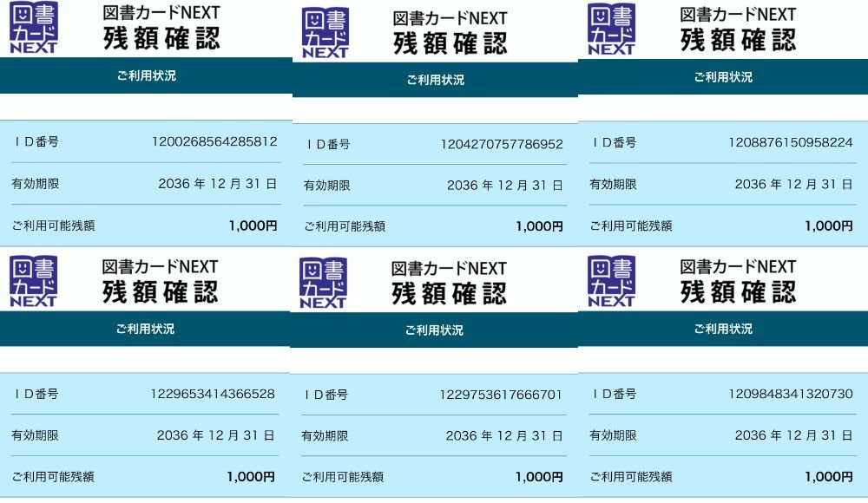Image resolution: width=868 pixels, height=503 pixels.
Task: Click the 1,000円 balance for card 1209848341320730
Action: [x=829, y=477]
